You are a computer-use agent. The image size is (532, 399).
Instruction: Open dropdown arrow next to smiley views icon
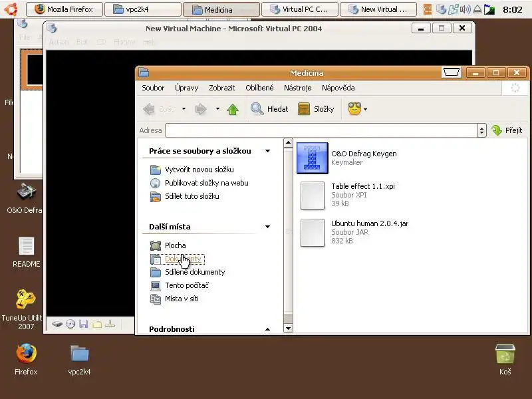(x=365, y=109)
